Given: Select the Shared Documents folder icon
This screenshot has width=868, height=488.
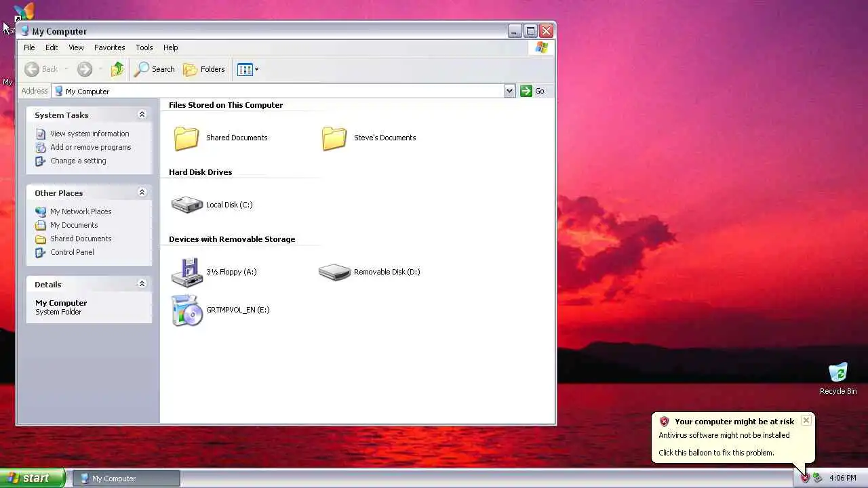Looking at the screenshot, I should [186, 138].
